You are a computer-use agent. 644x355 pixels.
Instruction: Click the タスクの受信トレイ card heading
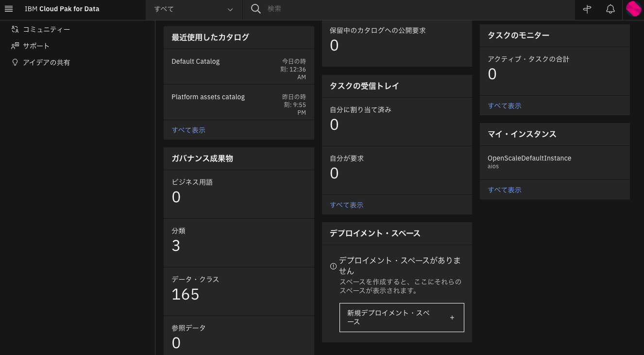tap(365, 86)
